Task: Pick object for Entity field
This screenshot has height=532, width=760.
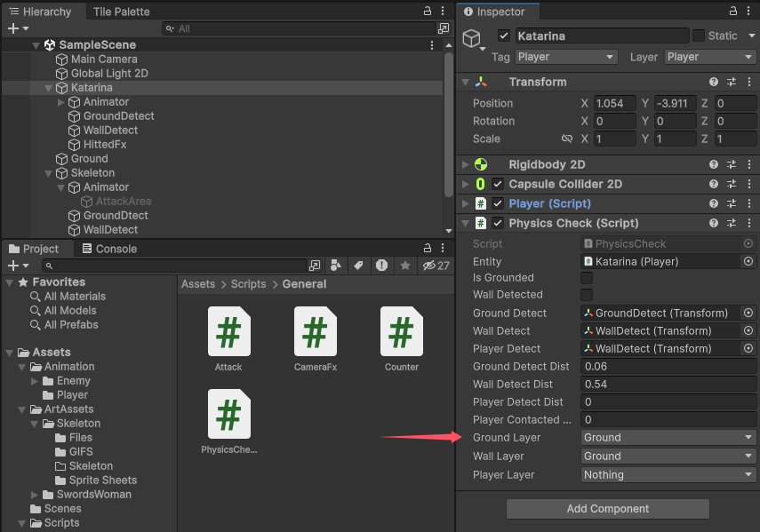Action: (x=748, y=261)
